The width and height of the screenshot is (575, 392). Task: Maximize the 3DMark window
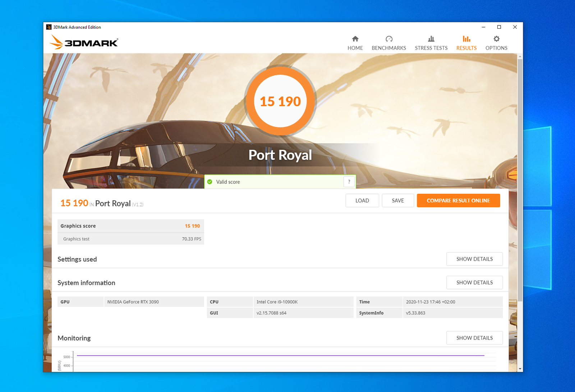499,27
